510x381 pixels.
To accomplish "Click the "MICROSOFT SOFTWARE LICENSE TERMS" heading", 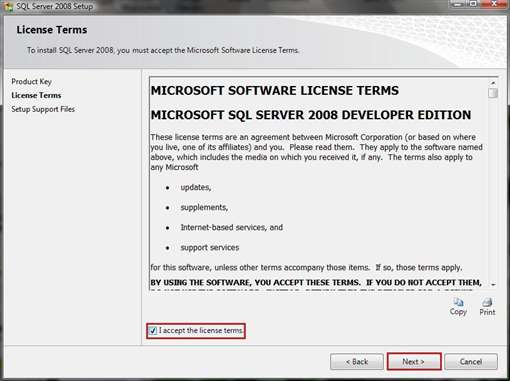I will [275, 91].
